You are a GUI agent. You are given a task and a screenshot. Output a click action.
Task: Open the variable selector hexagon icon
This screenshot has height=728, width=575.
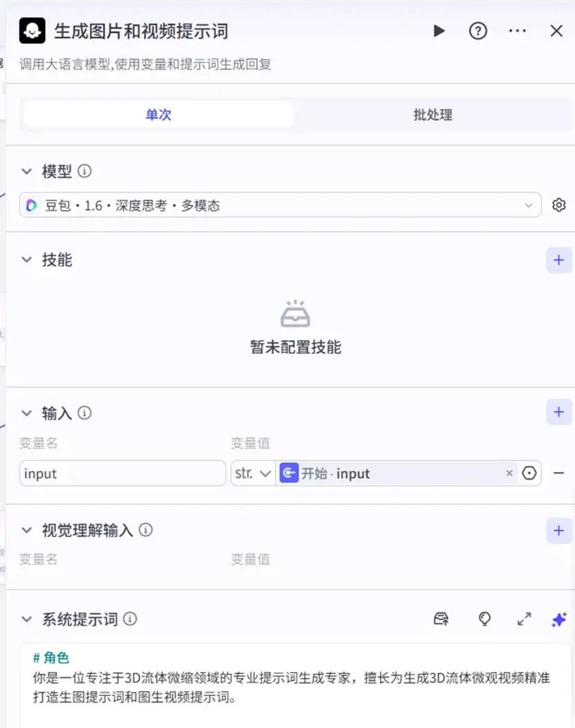(529, 473)
